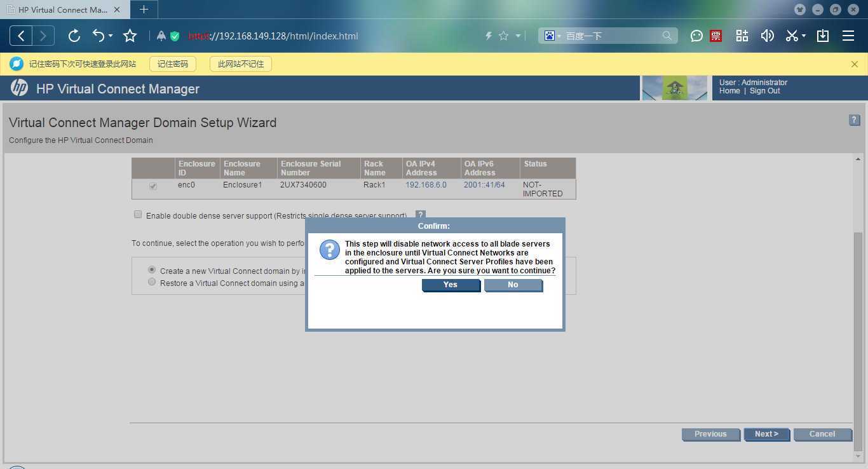Screen dimensions: 868x469
Task: Click the address bar URL
Action: (x=273, y=36)
